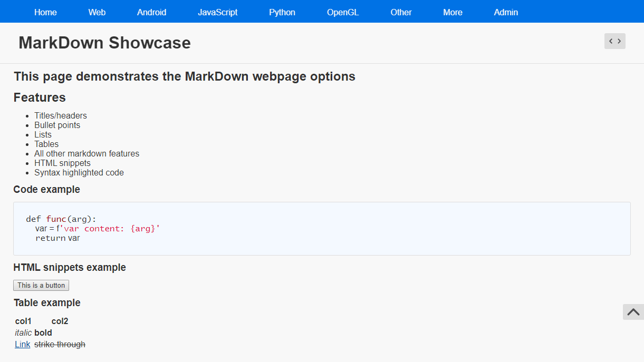Click the col1 table header
This screenshot has width=644, height=362.
23,321
